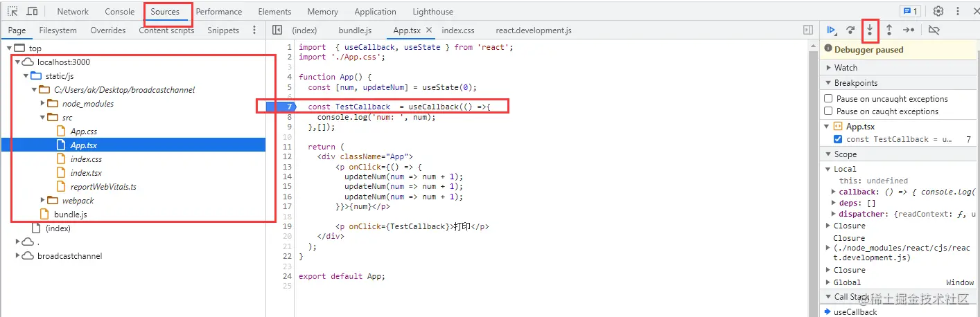Toggle the device toolbar icon
The width and height of the screenshot is (980, 317).
click(32, 12)
